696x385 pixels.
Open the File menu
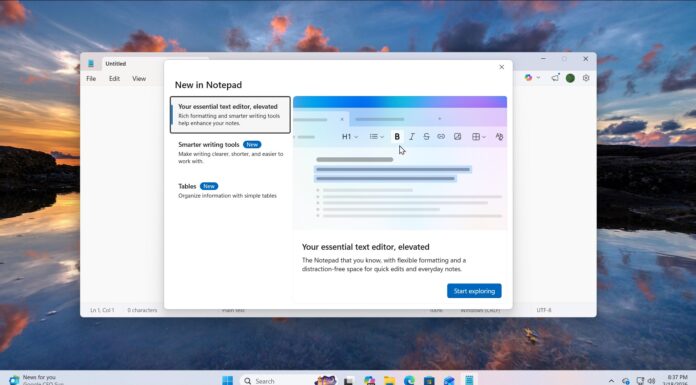91,79
